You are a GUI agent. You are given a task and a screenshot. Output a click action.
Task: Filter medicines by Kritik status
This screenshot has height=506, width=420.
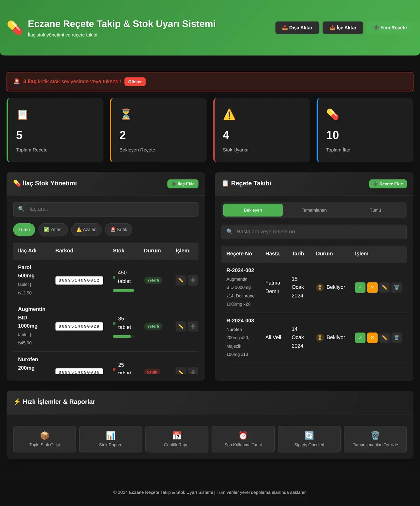(x=119, y=230)
